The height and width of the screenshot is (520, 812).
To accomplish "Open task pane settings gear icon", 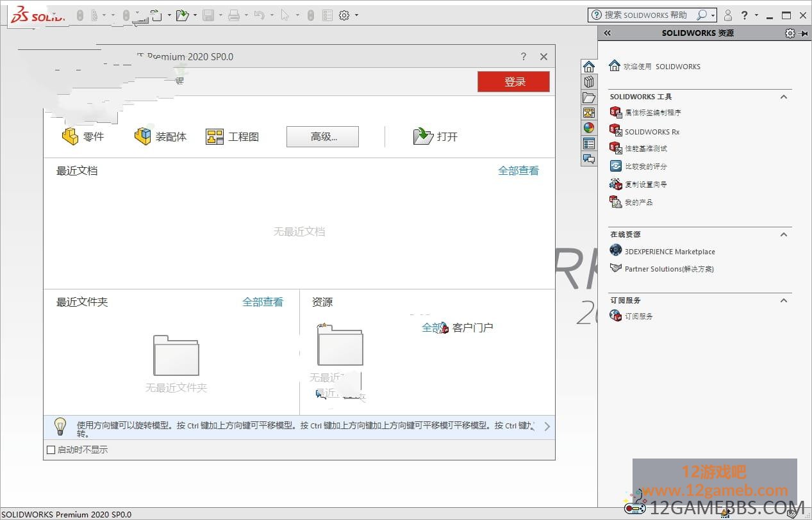I will pos(790,33).
